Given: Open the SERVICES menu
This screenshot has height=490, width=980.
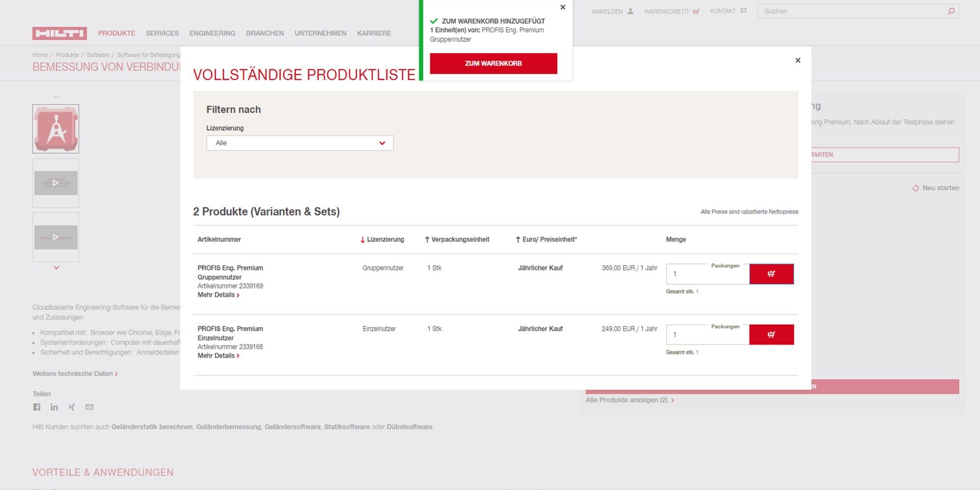Looking at the screenshot, I should pos(162,33).
